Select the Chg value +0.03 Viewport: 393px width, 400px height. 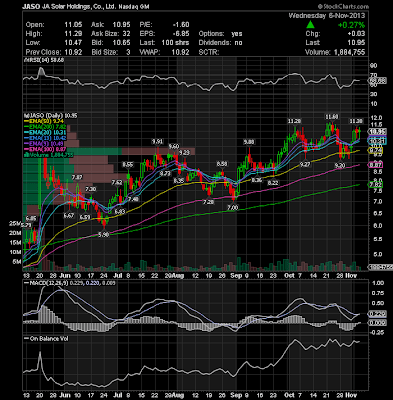click(x=356, y=34)
